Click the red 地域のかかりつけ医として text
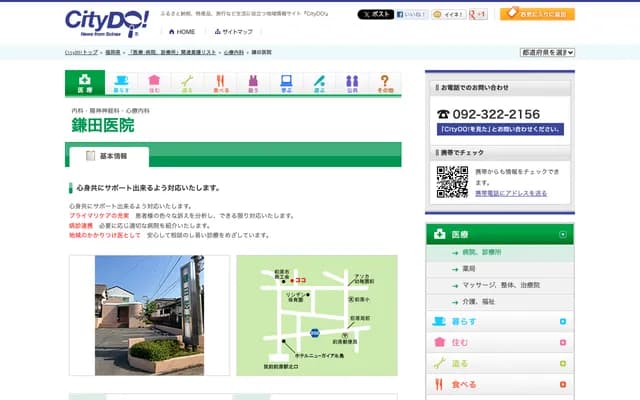The width and height of the screenshot is (640, 400). click(x=105, y=235)
